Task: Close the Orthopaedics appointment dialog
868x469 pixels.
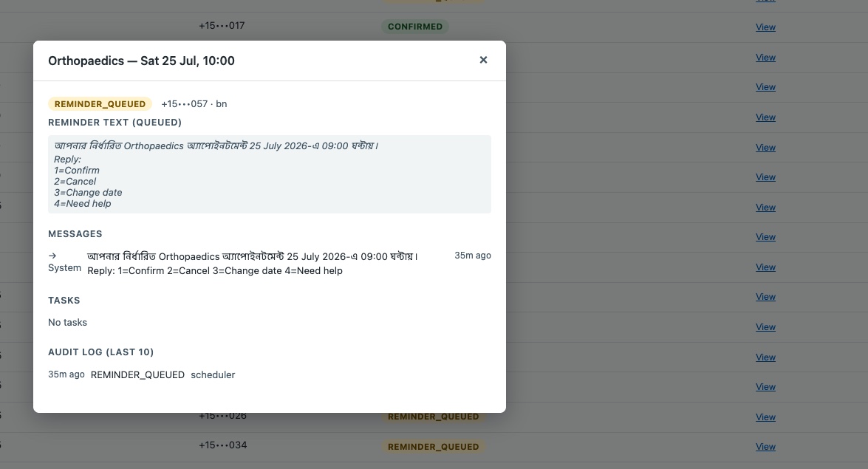Action: (483, 60)
